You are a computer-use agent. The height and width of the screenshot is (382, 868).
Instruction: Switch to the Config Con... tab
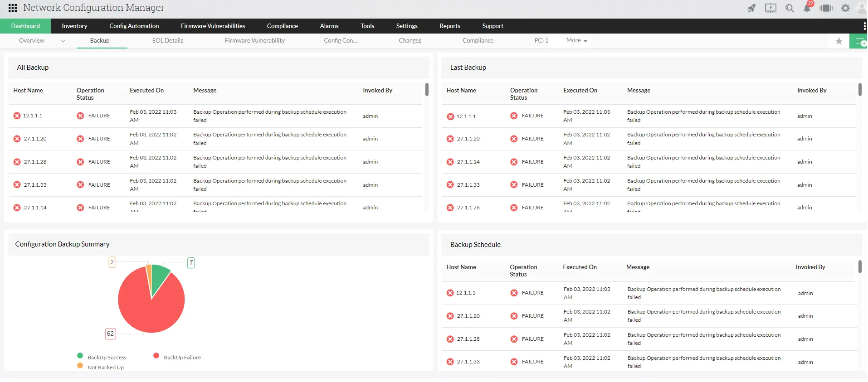341,41
